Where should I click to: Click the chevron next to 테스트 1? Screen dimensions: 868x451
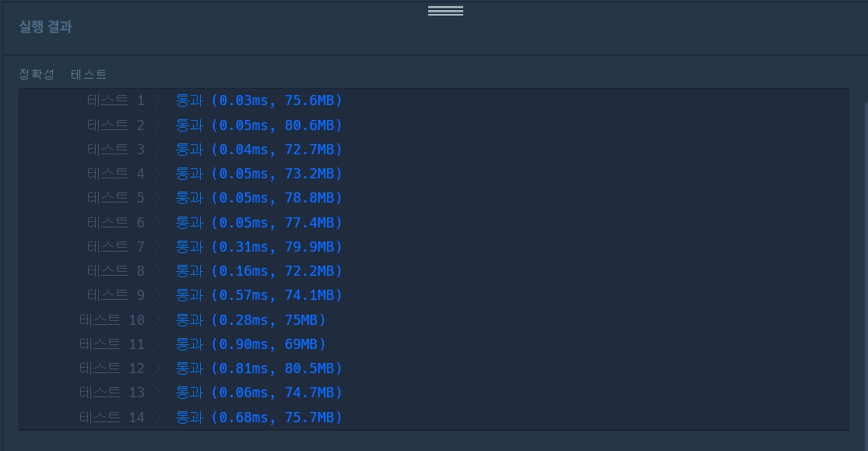click(x=159, y=100)
